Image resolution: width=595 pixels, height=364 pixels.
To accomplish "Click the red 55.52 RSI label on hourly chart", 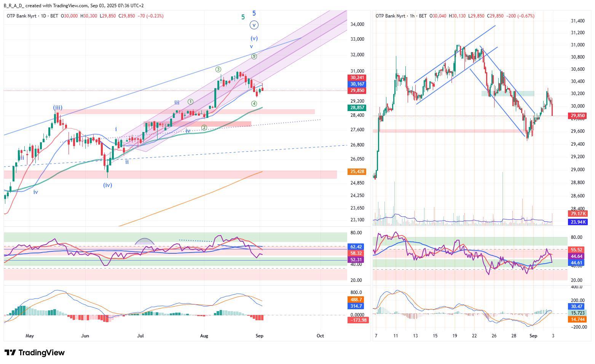I will (x=577, y=250).
